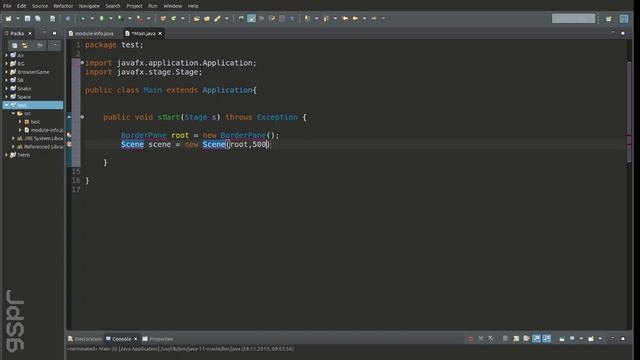
Task: Open the Run configurations dropdown arrow
Action: (x=111, y=18)
